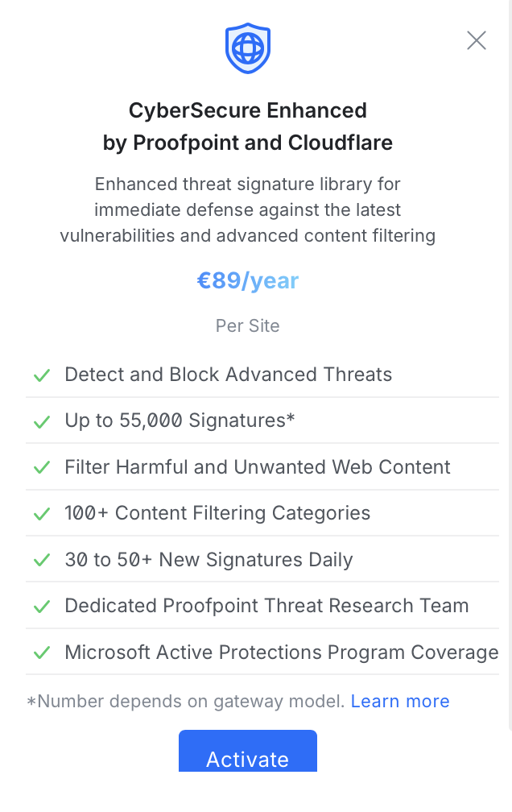Close the CyberSecure Enhanced dialog
Viewport: 512px width, 812px height.
click(477, 40)
